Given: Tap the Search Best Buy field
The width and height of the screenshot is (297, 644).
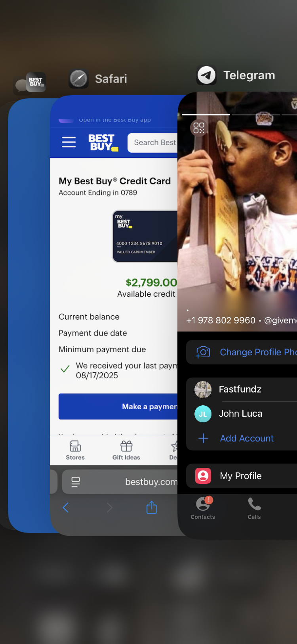Looking at the screenshot, I should pyautogui.click(x=152, y=142).
